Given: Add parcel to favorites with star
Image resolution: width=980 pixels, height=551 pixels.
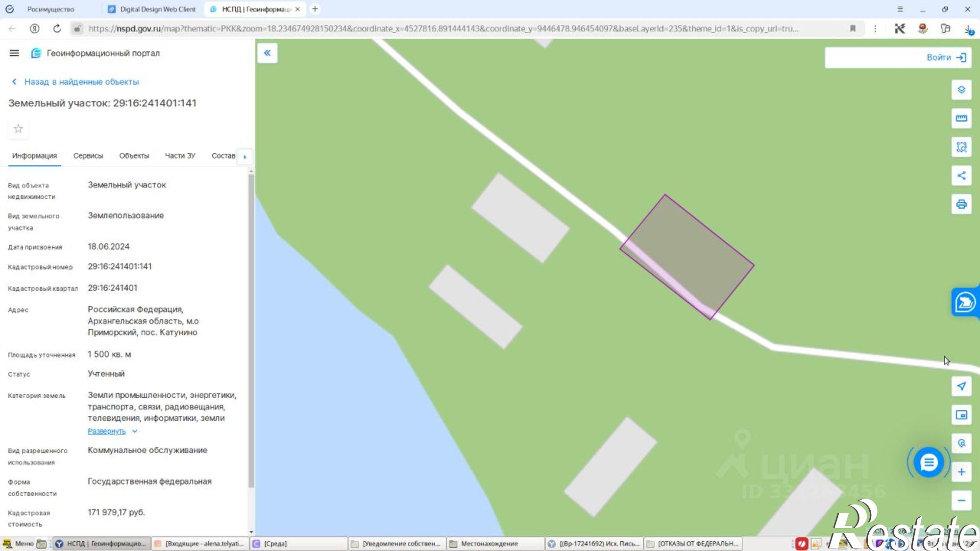Looking at the screenshot, I should click(18, 129).
